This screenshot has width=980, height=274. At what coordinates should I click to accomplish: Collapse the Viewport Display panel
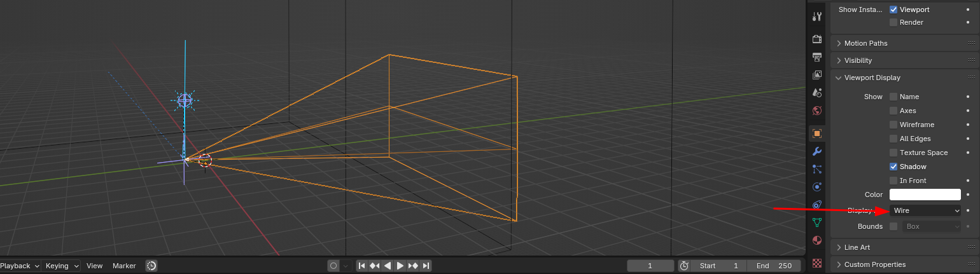(x=904, y=78)
